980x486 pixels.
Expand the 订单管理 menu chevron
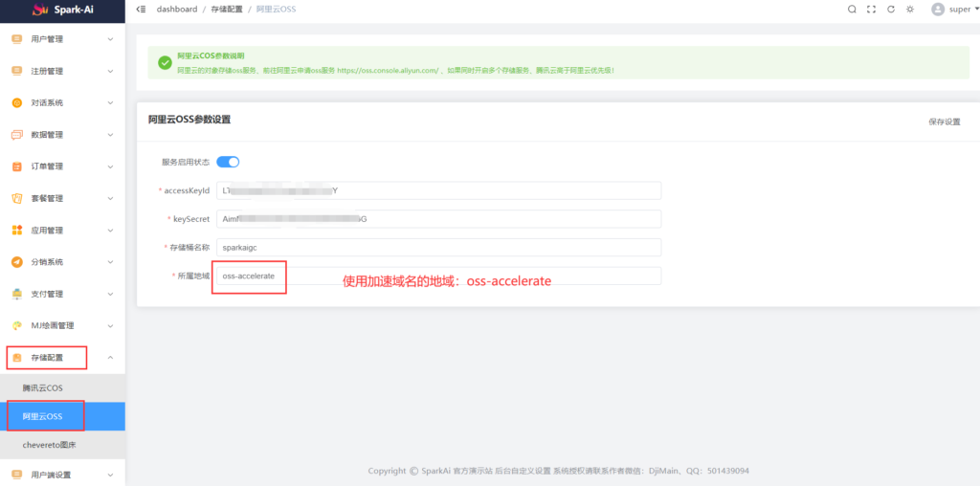110,166
